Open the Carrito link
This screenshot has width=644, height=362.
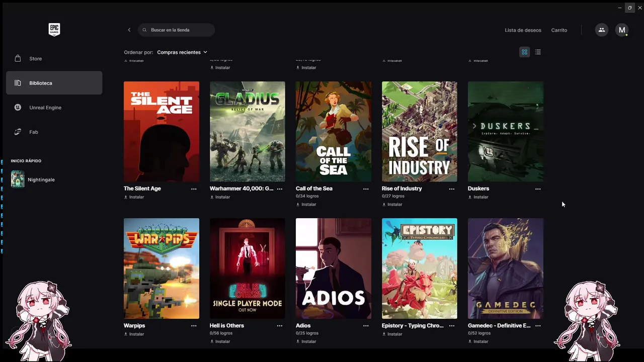click(x=559, y=30)
